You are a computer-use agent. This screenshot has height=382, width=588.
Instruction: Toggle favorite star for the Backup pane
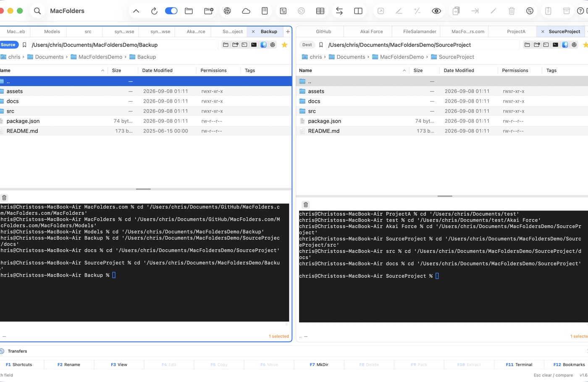[x=284, y=45]
